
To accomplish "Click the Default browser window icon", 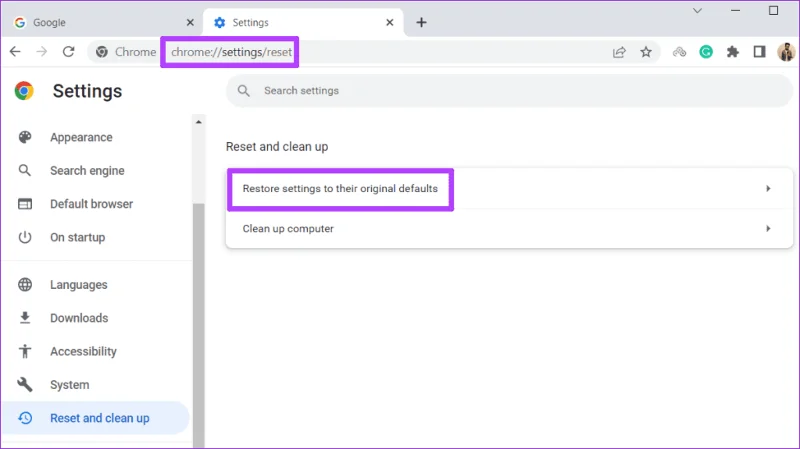I will 24,204.
